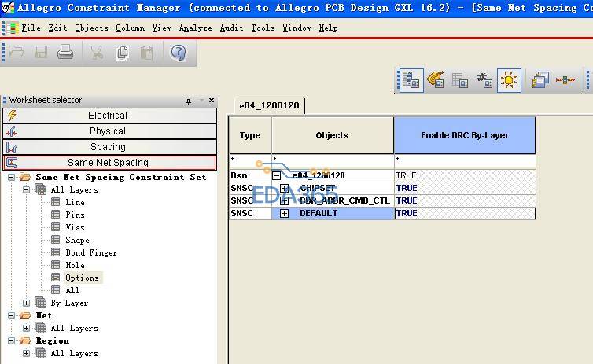Click the Open folder toolbar icon
Viewport: 593px width, 364px height.
click(17, 52)
